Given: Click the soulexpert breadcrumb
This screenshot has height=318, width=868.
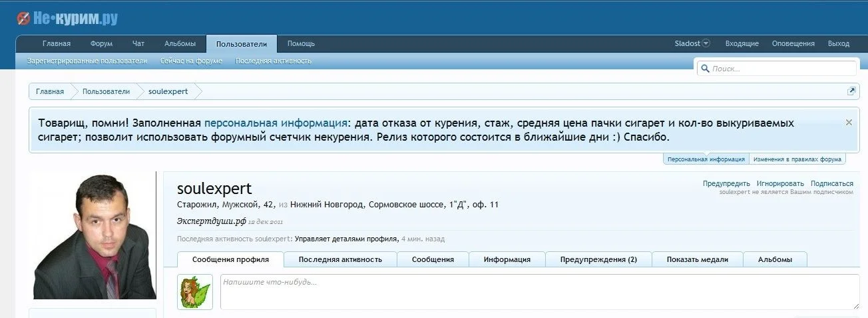Looking at the screenshot, I should [x=168, y=91].
